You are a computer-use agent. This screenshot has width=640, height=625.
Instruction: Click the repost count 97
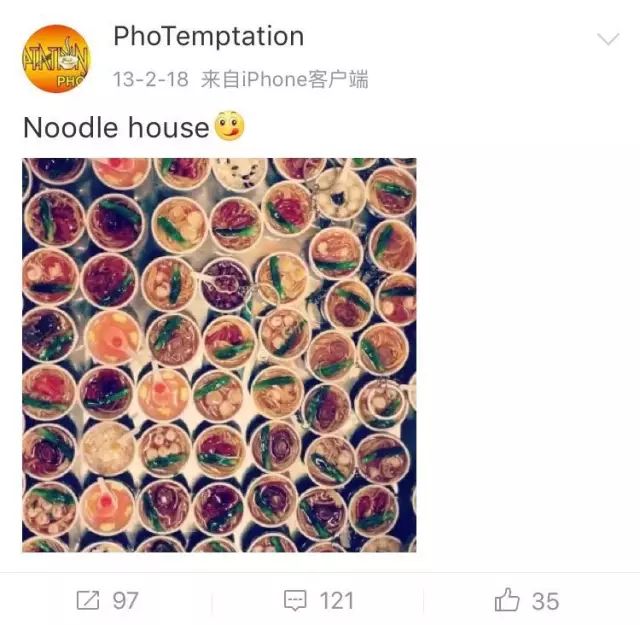(126, 601)
